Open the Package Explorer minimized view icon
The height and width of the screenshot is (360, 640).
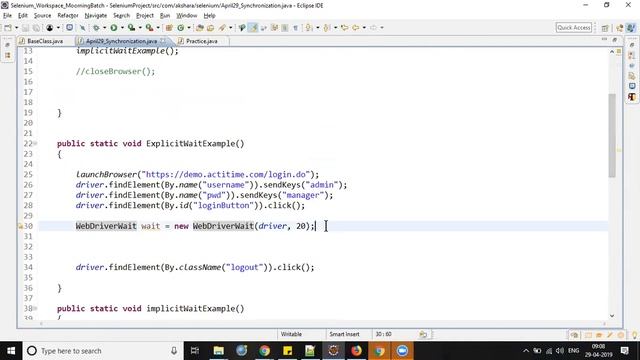[x=7, y=55]
